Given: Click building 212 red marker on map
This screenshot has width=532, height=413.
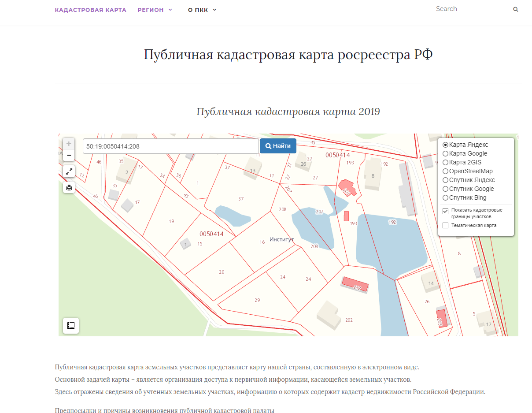Looking at the screenshot, I should [x=355, y=284].
